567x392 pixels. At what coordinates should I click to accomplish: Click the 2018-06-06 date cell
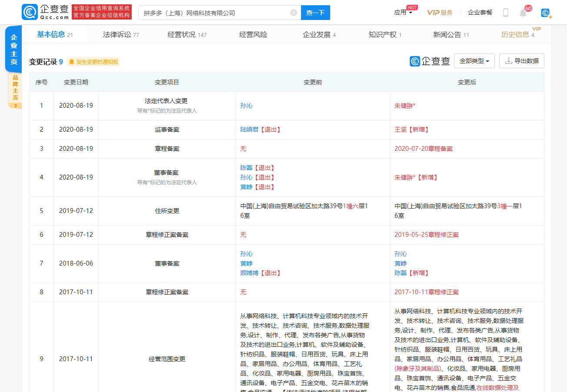point(76,263)
